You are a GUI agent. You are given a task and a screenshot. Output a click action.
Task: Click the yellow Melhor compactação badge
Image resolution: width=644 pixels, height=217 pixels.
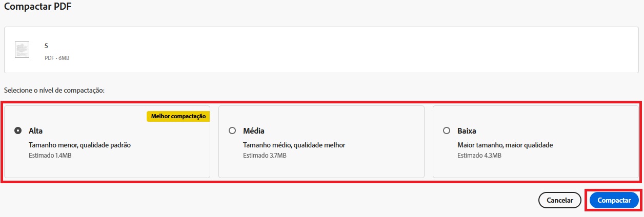178,117
